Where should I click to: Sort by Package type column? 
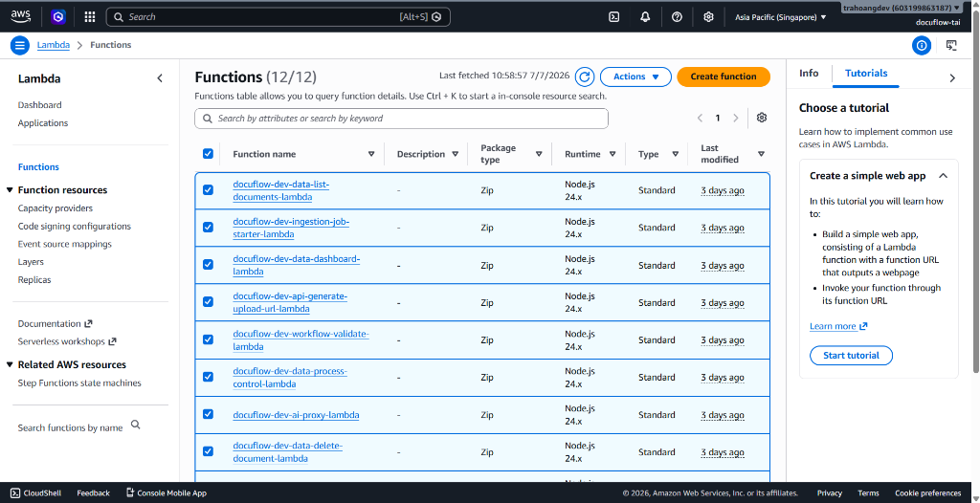(x=539, y=154)
